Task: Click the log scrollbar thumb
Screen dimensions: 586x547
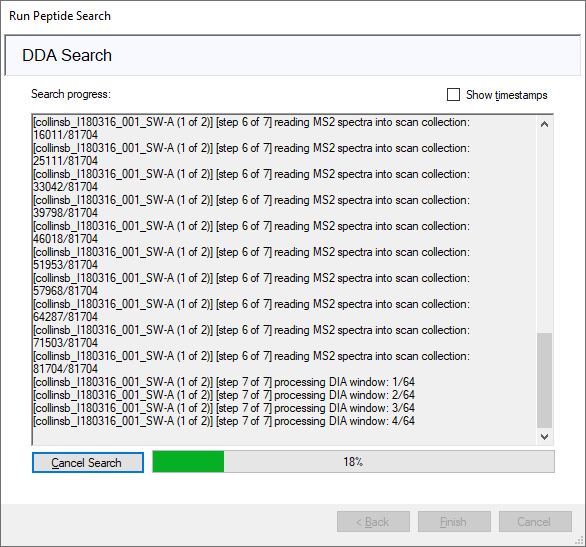Action: [x=545, y=380]
